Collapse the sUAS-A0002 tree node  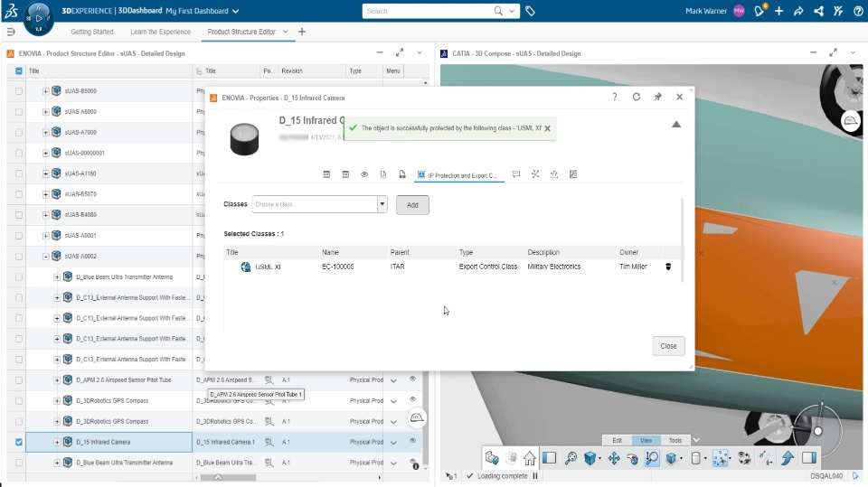(46, 257)
